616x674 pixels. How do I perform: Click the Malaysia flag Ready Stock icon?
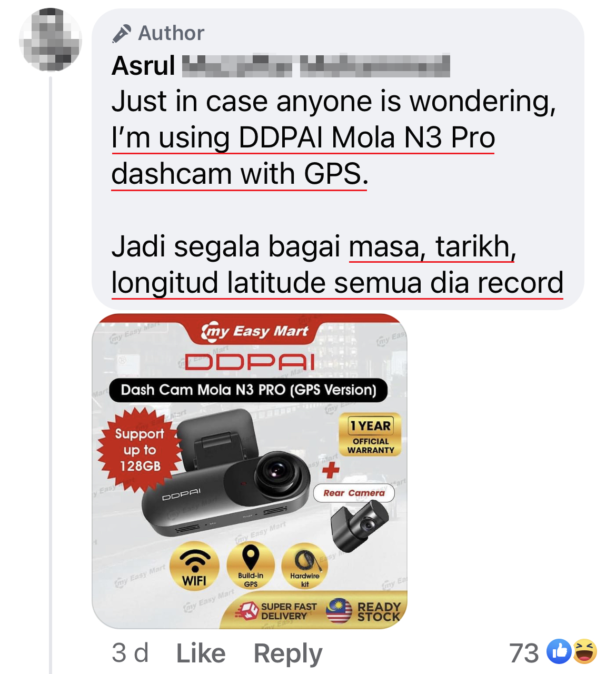(339, 611)
